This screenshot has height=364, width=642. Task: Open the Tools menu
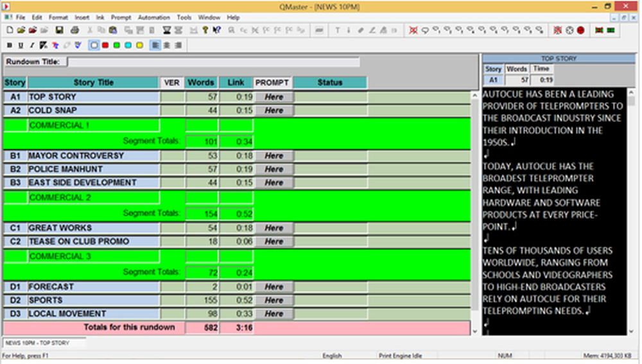184,17
